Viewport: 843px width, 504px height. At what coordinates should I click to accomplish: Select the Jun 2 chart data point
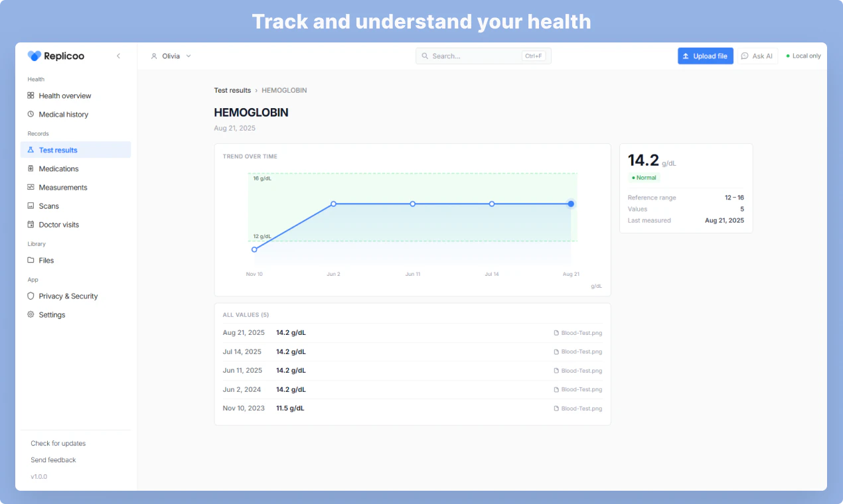tap(333, 204)
